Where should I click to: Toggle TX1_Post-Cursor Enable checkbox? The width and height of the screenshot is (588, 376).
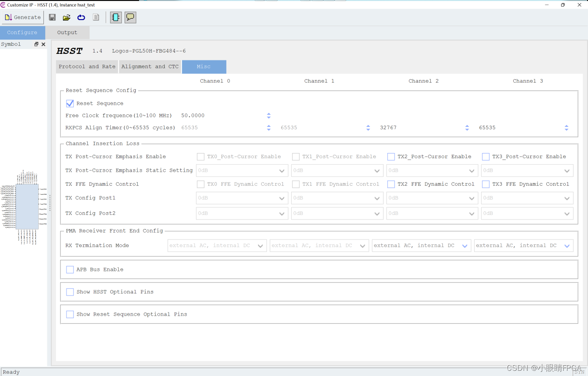coord(296,156)
